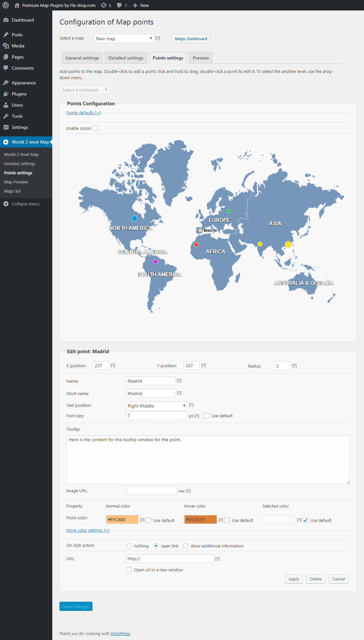Check Open url in a new window
This screenshot has height=640, width=364.
(129, 570)
